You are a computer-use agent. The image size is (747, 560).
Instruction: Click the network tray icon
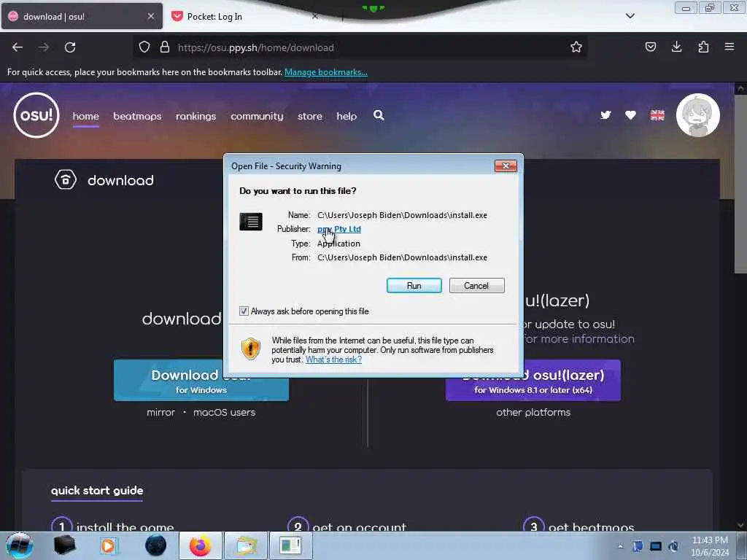(x=656, y=546)
